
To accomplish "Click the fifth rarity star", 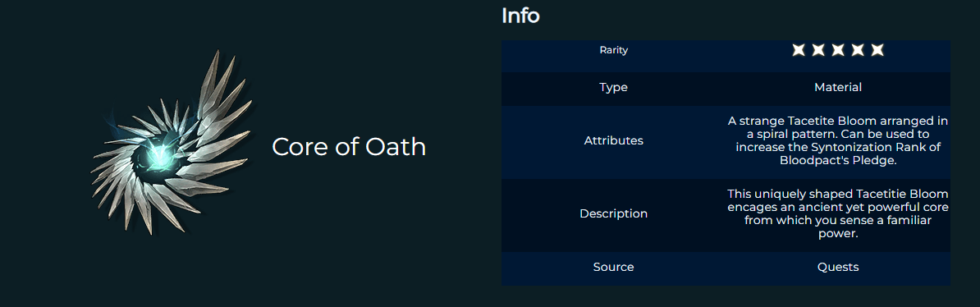I will coord(877,50).
